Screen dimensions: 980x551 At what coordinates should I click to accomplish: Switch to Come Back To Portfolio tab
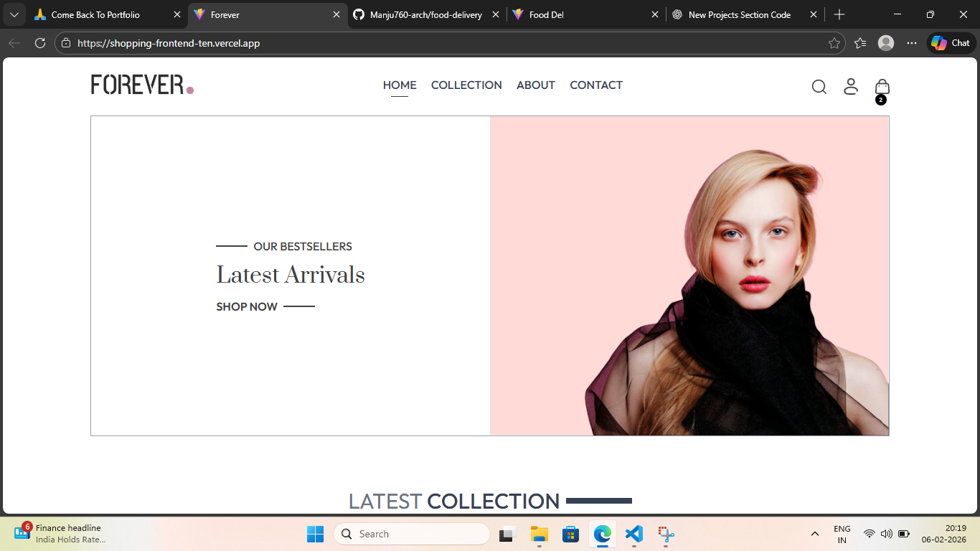(x=100, y=14)
